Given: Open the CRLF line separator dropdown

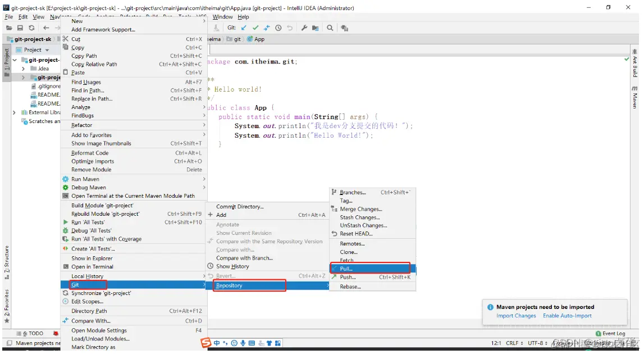Looking at the screenshot, I should point(515,343).
